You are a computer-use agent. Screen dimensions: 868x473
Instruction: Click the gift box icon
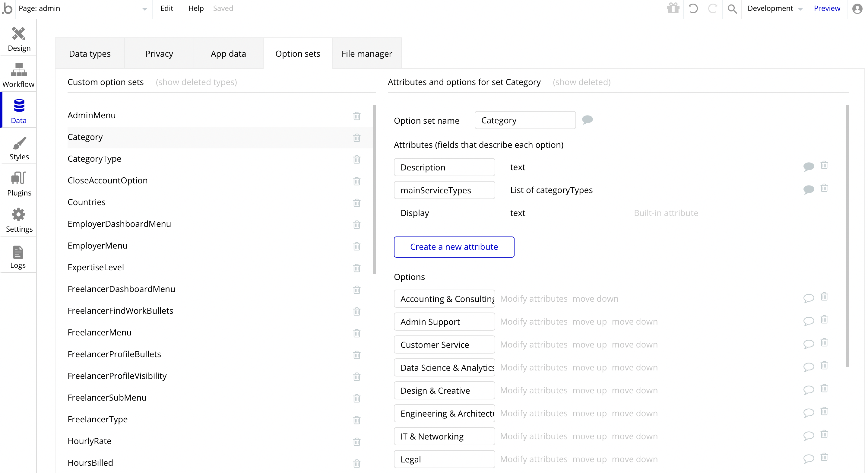pyautogui.click(x=673, y=8)
